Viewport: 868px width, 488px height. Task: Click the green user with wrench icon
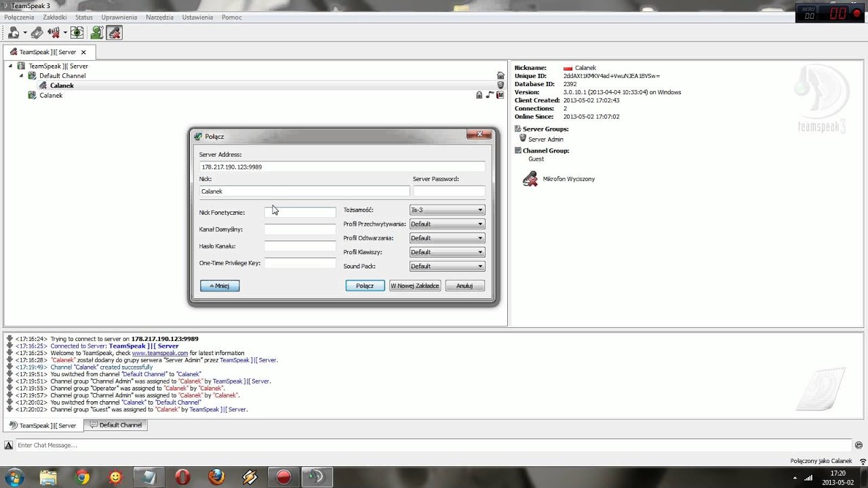pos(97,33)
